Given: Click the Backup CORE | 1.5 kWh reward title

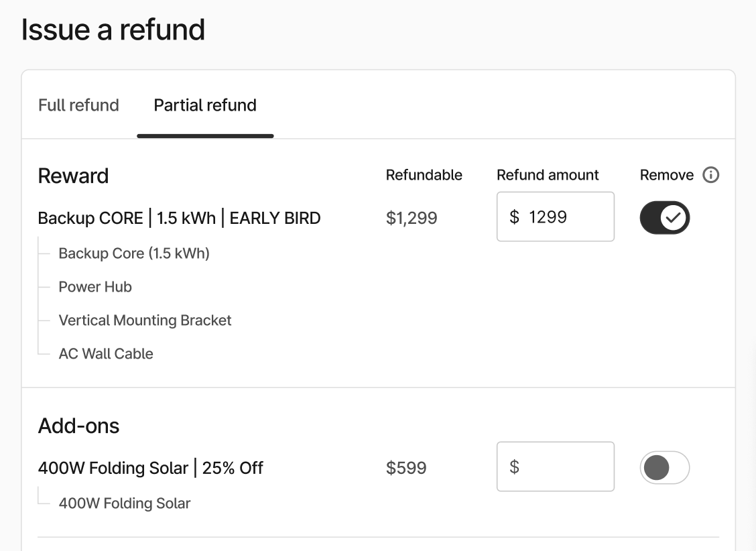Looking at the screenshot, I should [x=179, y=218].
